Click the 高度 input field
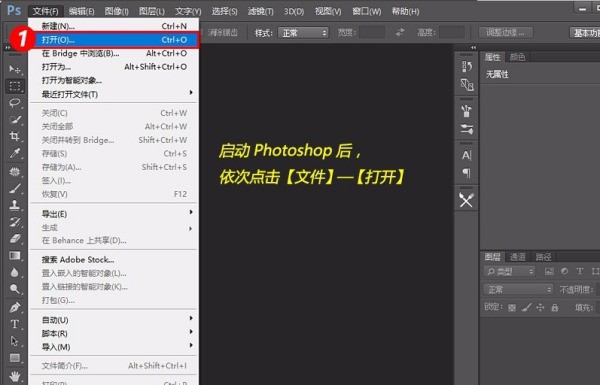 [x=452, y=33]
